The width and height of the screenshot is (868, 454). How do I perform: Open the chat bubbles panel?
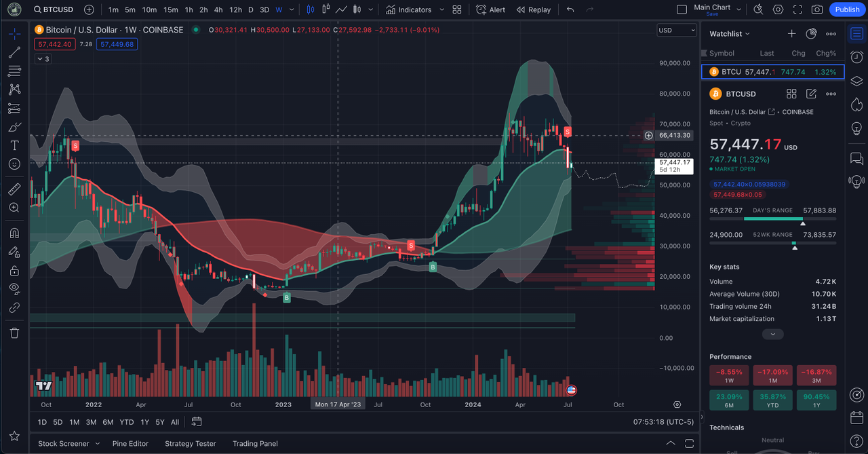[x=856, y=158]
